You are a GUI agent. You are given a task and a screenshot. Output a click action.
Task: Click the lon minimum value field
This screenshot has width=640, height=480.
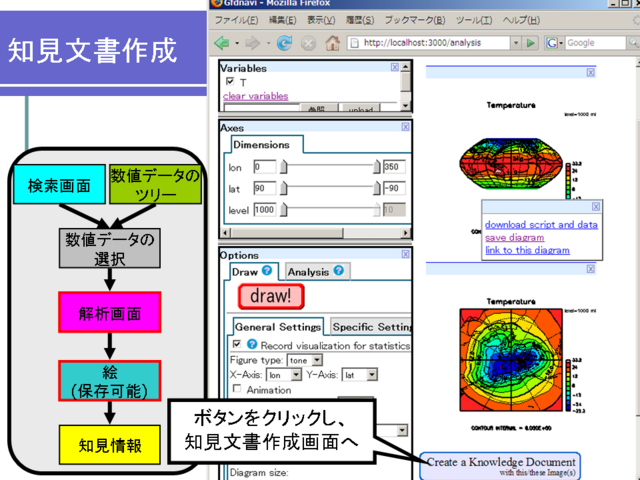(x=264, y=167)
